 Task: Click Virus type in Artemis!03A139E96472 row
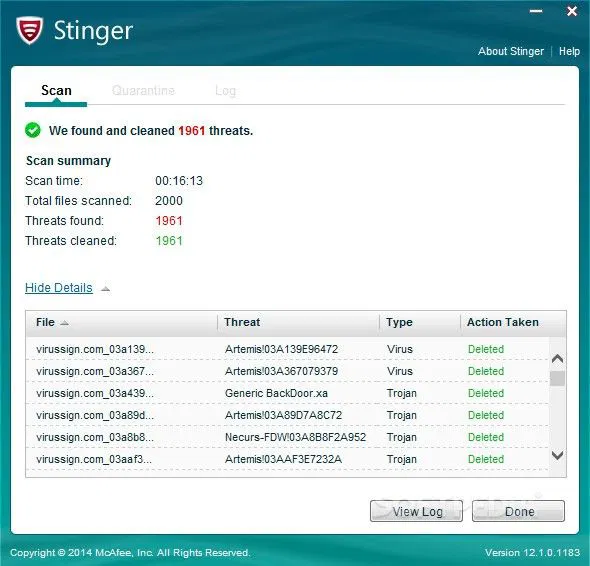400,349
